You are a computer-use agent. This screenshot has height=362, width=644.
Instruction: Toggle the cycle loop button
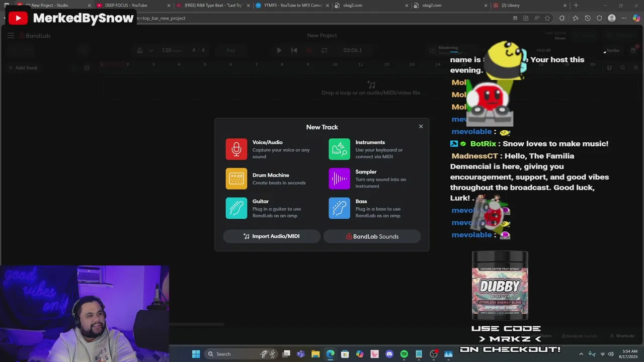click(x=324, y=50)
